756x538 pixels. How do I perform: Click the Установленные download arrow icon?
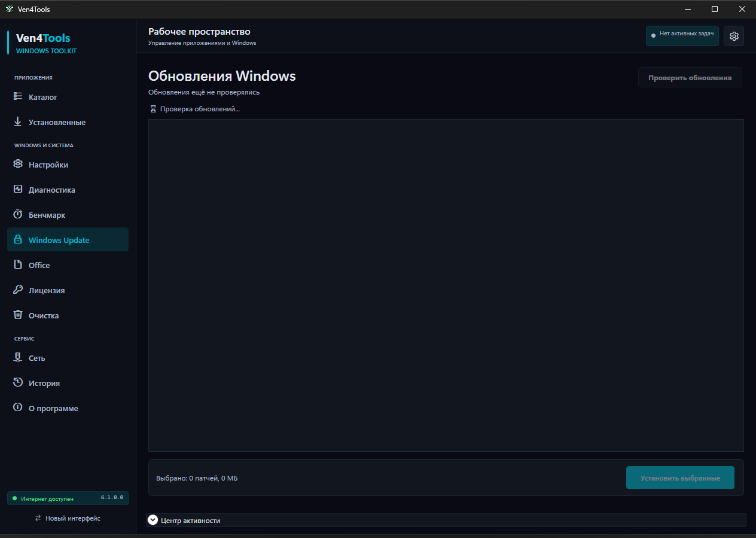pyautogui.click(x=18, y=121)
